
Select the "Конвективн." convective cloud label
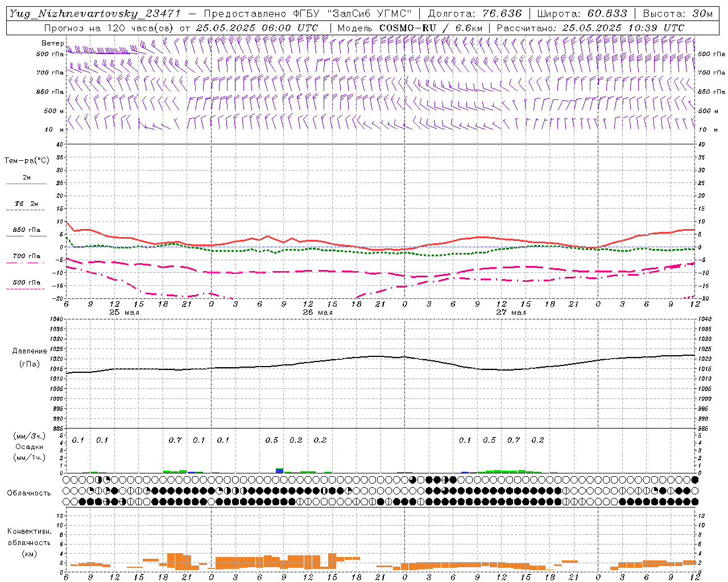click(29, 531)
